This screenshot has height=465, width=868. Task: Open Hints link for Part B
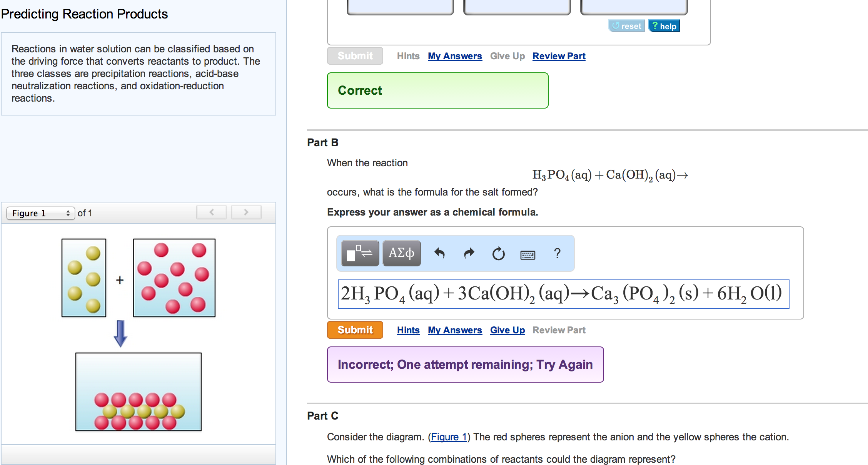point(408,330)
